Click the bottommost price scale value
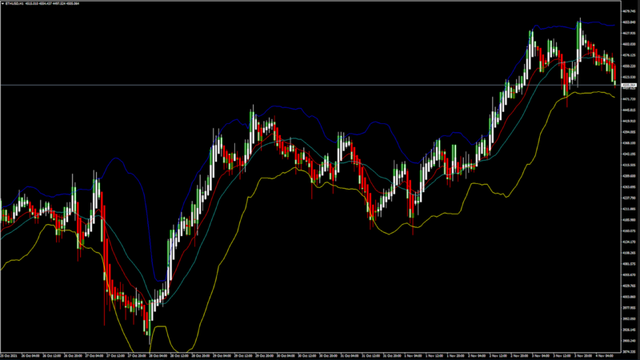Screen dimensions: 640x360 (629, 351)
